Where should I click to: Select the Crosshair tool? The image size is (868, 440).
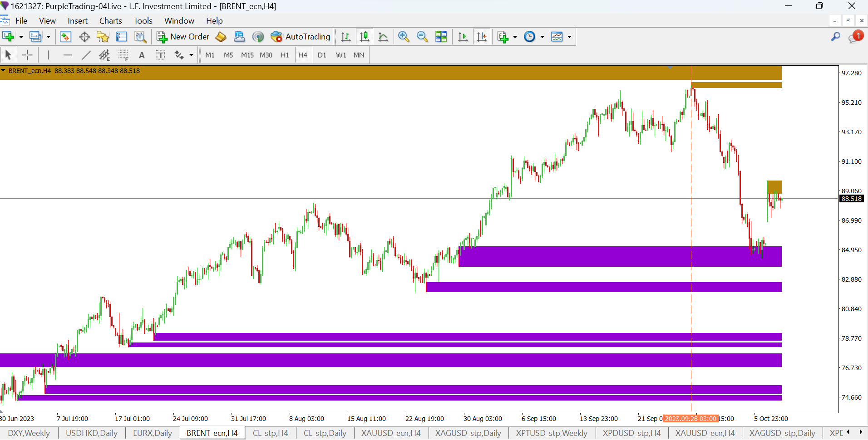[x=27, y=55]
